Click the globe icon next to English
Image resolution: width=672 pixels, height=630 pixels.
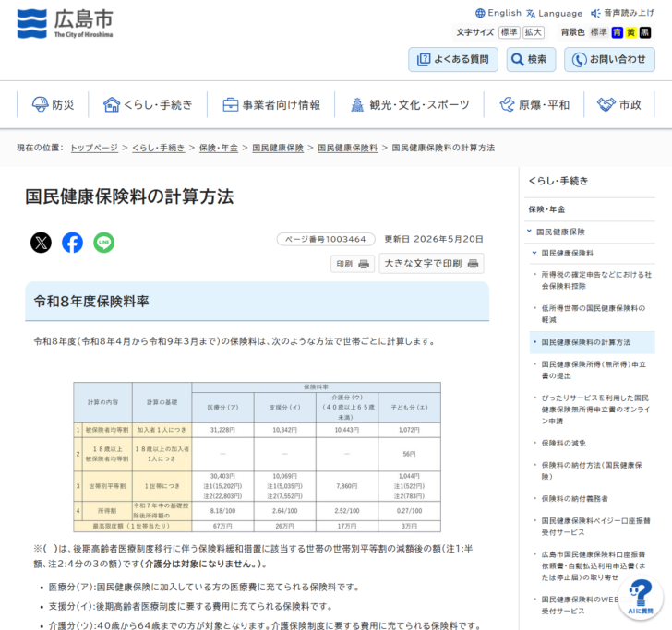tap(480, 13)
